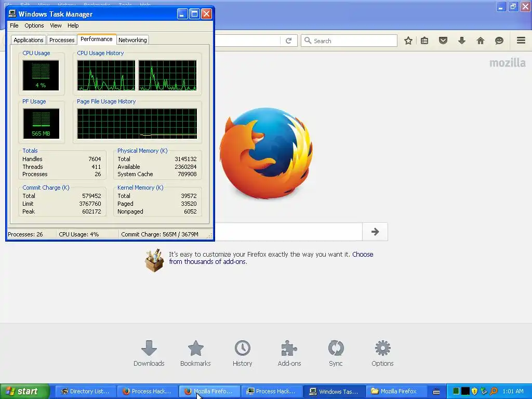The height and width of the screenshot is (399, 532).
Task: Switch to second Process Hack taskbar item
Action: 272,391
